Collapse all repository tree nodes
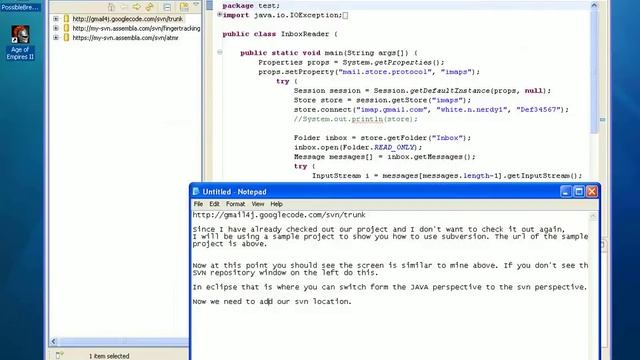 click(167, 7)
